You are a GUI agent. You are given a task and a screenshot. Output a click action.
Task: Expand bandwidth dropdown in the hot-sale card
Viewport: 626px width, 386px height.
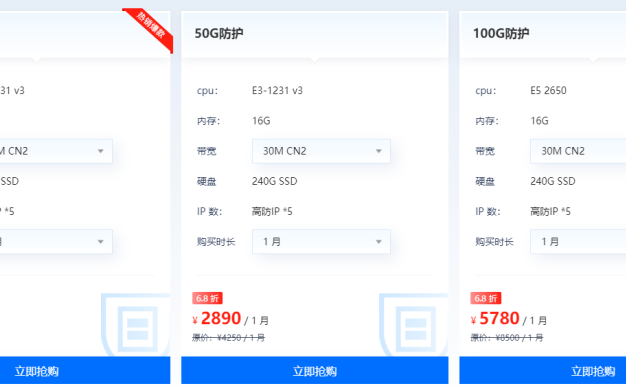click(x=56, y=151)
